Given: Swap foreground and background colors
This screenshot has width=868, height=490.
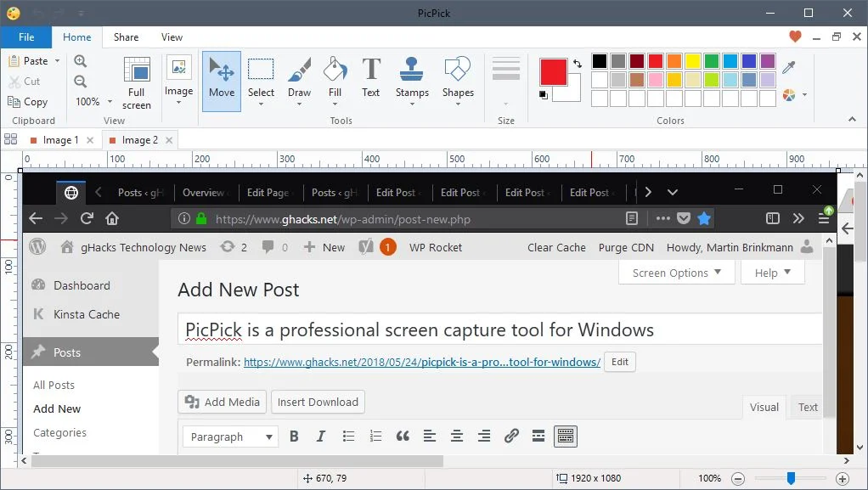Looking at the screenshot, I should tap(578, 64).
